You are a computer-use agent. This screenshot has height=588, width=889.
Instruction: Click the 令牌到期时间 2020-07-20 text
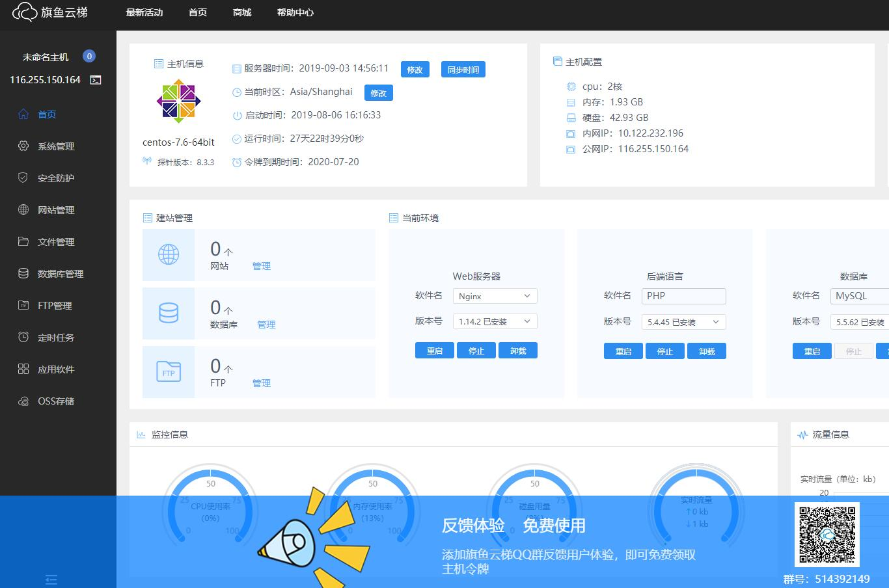pos(302,162)
